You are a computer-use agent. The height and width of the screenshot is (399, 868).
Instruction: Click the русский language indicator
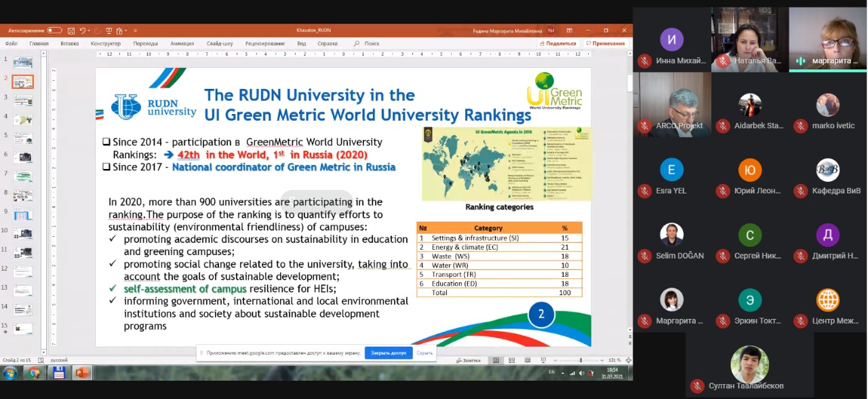(60, 360)
